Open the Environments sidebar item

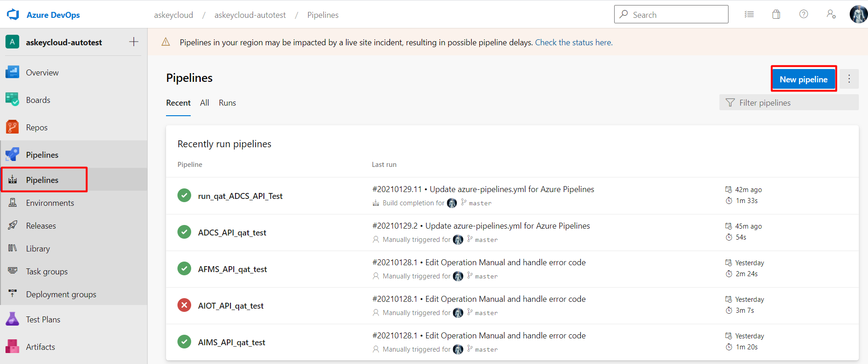pyautogui.click(x=50, y=203)
